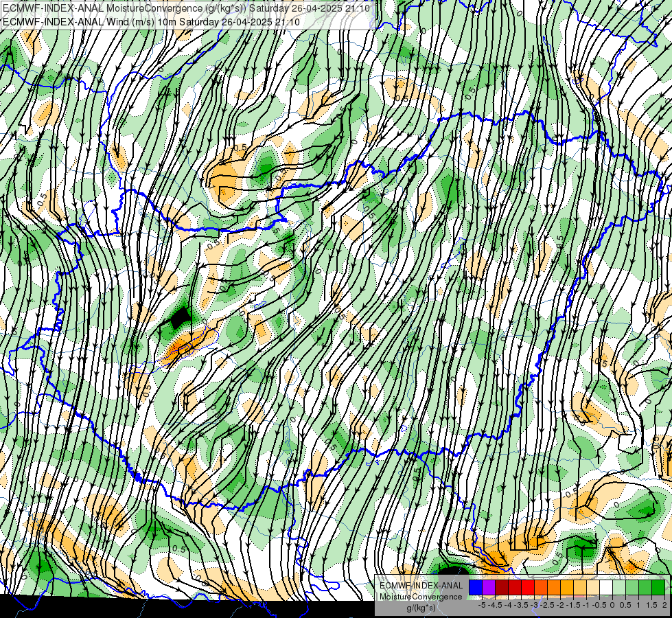Click the -4 tick label on the legend

508,605
